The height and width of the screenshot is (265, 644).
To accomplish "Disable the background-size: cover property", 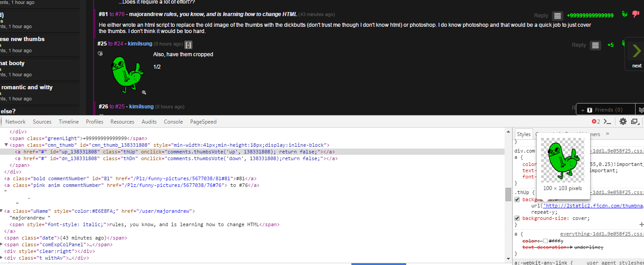I will 517,218.
